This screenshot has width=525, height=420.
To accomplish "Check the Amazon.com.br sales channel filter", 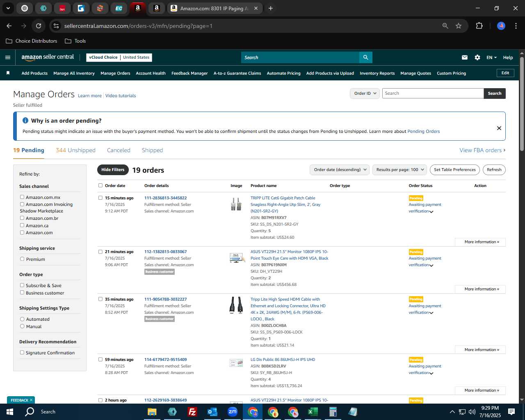I will tap(22, 218).
